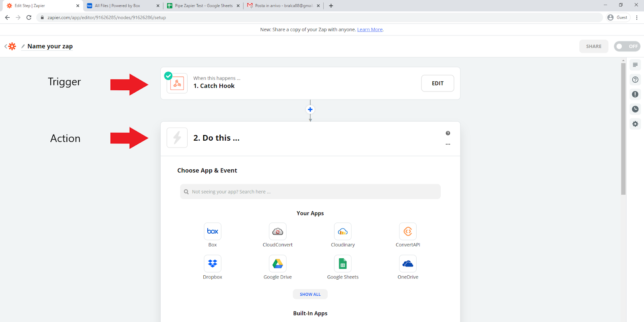Follow the Learn More link

click(x=370, y=29)
